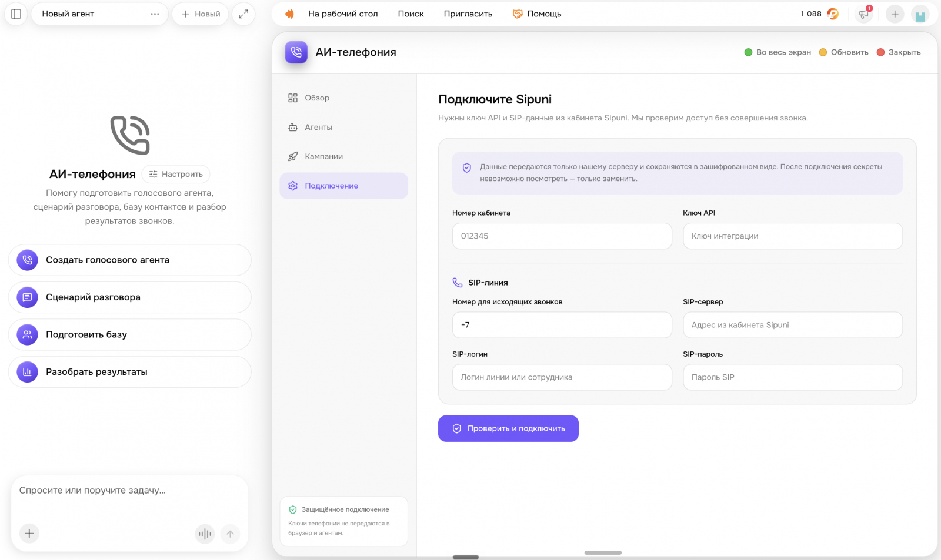941x560 pixels.
Task: Click the purple АИ-телефония app icon in the header
Action: (296, 52)
